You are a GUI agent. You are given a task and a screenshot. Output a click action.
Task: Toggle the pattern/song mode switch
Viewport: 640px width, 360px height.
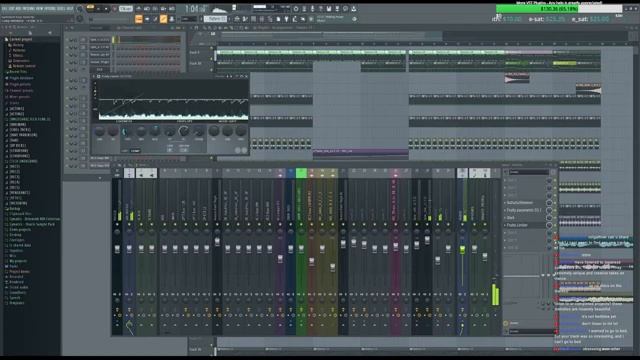click(x=90, y=8)
